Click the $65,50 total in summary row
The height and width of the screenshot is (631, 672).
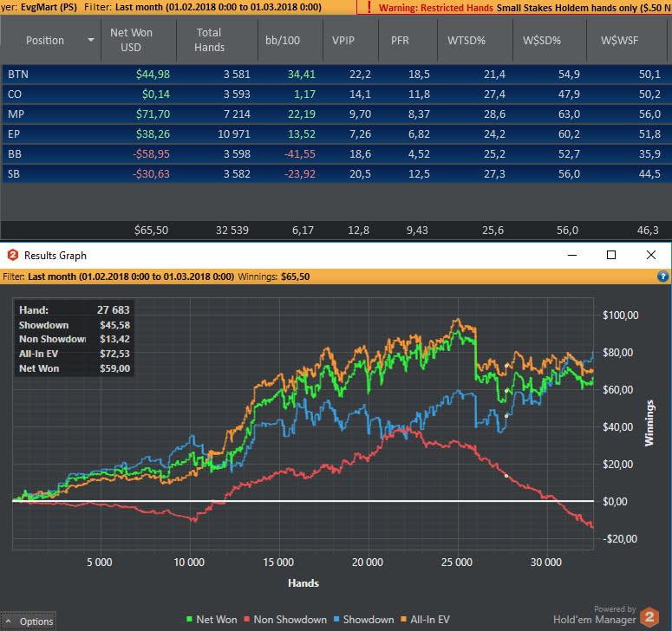pos(151,230)
